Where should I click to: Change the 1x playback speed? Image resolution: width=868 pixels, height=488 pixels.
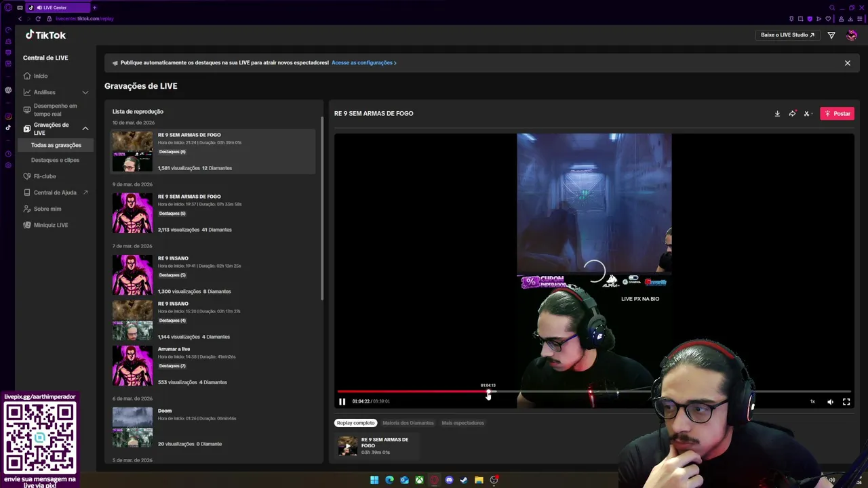click(x=812, y=401)
